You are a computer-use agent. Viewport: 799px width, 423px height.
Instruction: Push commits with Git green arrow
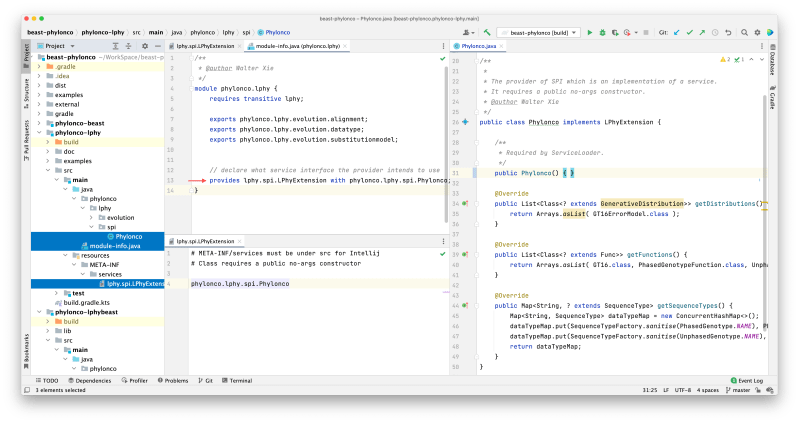702,32
